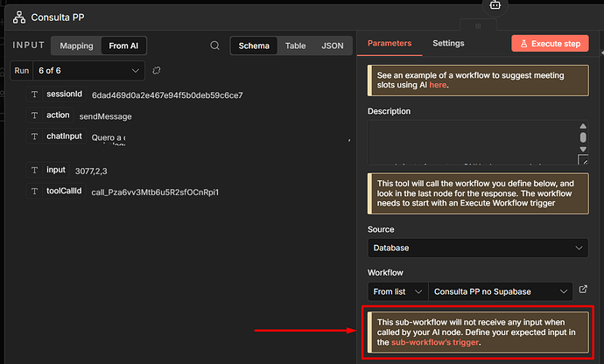This screenshot has width=604, height=364.
Task: Follow the sub-workflow's trigger link
Action: [435, 343]
